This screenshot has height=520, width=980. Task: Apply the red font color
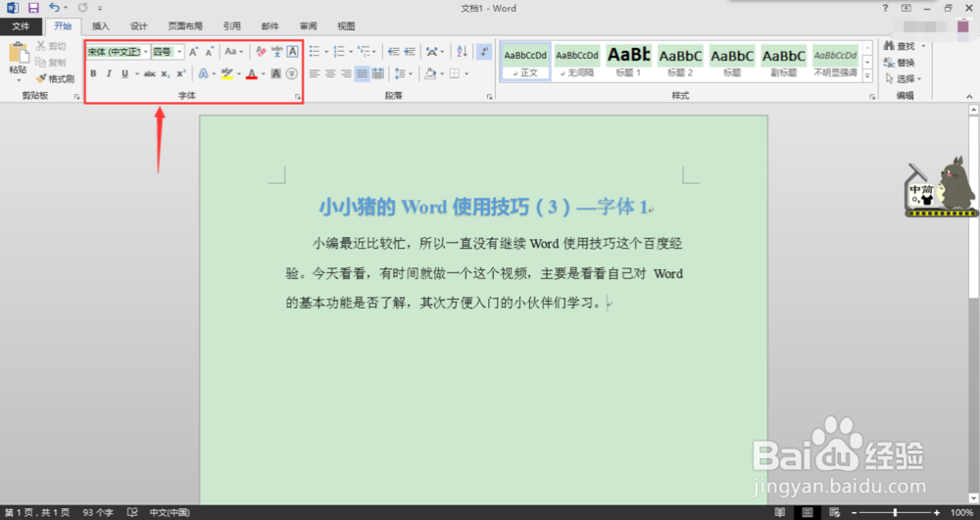coord(251,73)
